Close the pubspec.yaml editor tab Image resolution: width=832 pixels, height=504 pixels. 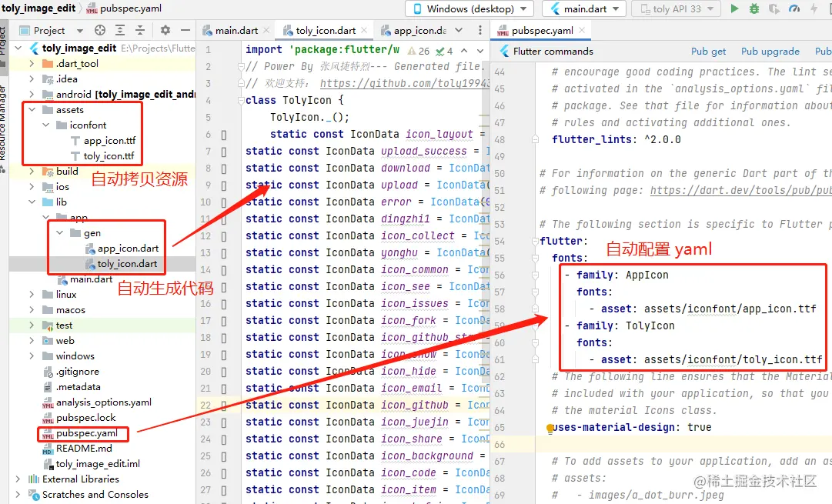(582, 30)
